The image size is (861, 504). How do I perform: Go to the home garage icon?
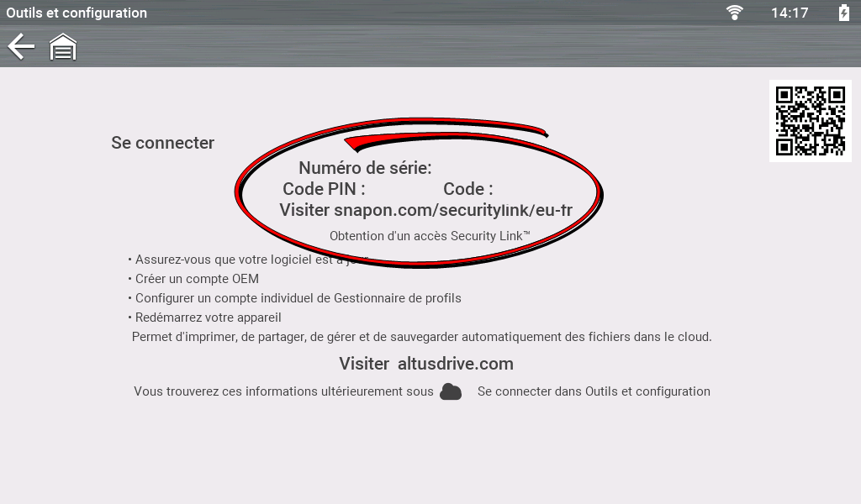[63, 47]
